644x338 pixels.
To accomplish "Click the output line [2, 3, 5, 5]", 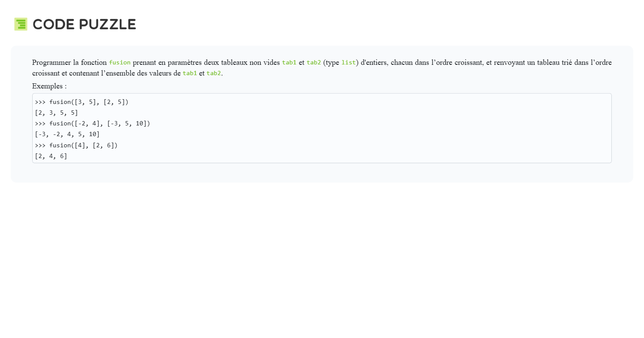I will pos(56,113).
